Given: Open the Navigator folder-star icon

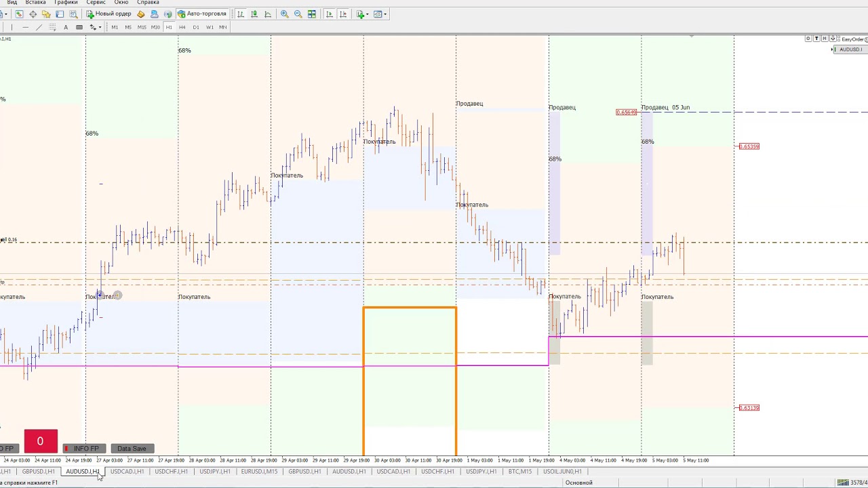Looking at the screenshot, I should (46, 14).
